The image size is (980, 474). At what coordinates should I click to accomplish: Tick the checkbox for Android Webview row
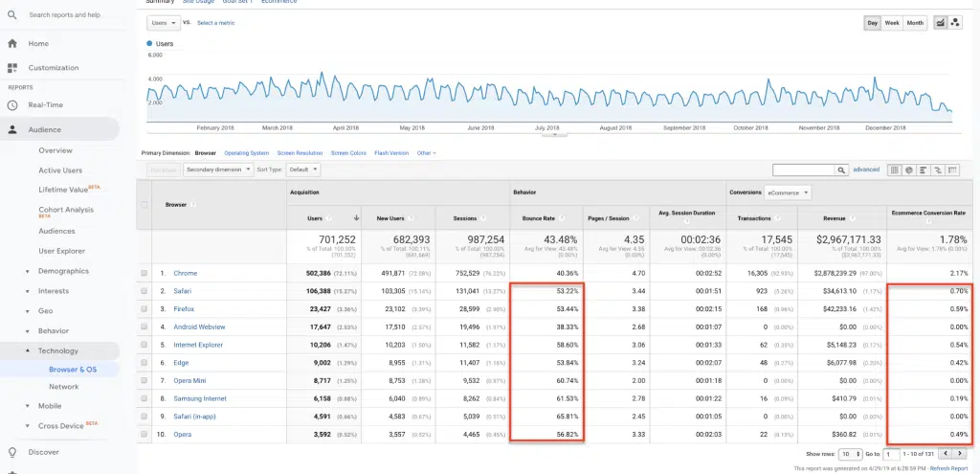pyautogui.click(x=145, y=327)
